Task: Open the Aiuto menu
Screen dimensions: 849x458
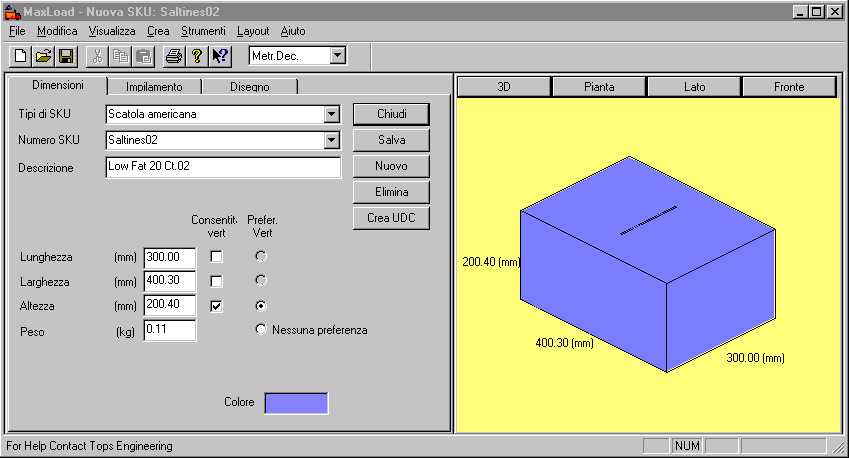Action: [x=293, y=31]
